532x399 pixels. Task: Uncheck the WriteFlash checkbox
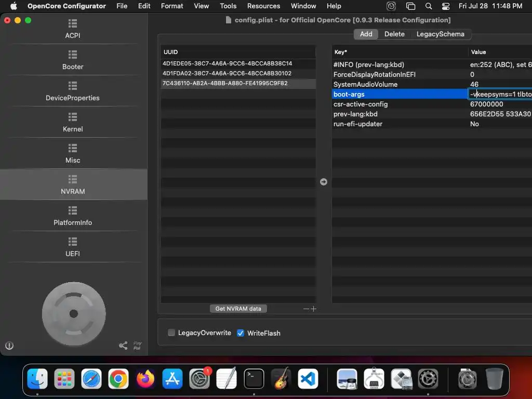pyautogui.click(x=241, y=333)
